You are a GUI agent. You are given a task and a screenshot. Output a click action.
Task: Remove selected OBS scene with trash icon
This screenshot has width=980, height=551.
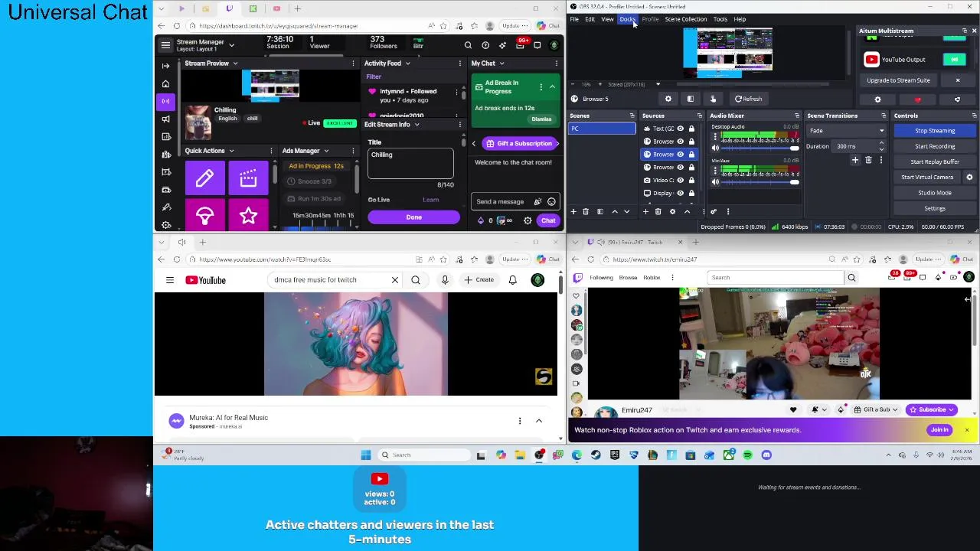pyautogui.click(x=586, y=212)
